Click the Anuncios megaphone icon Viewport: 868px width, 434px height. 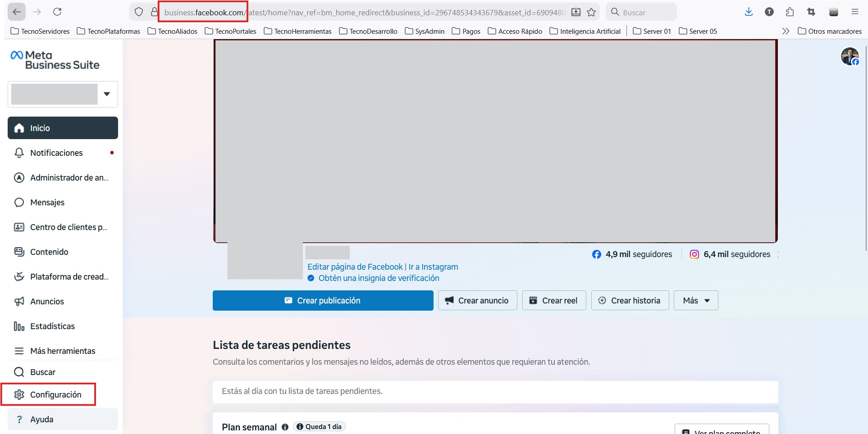coord(19,302)
